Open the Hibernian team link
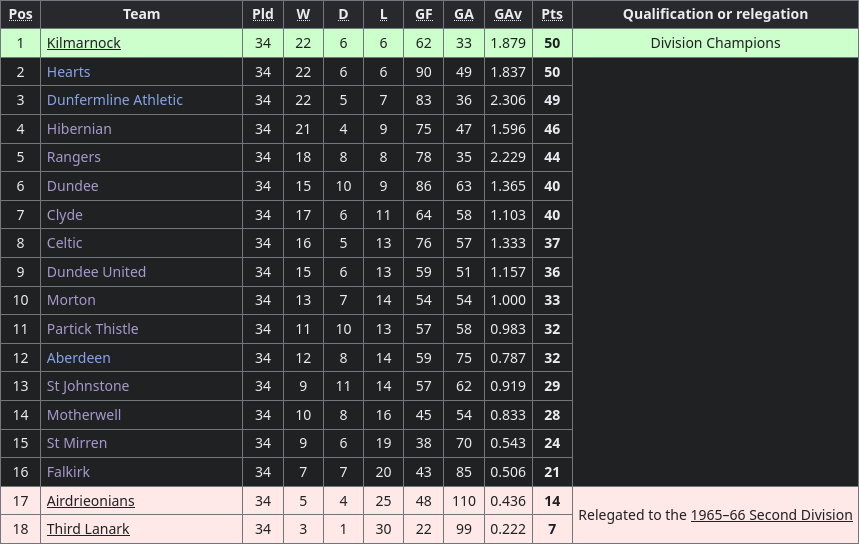This screenshot has width=859, height=544. (79, 129)
